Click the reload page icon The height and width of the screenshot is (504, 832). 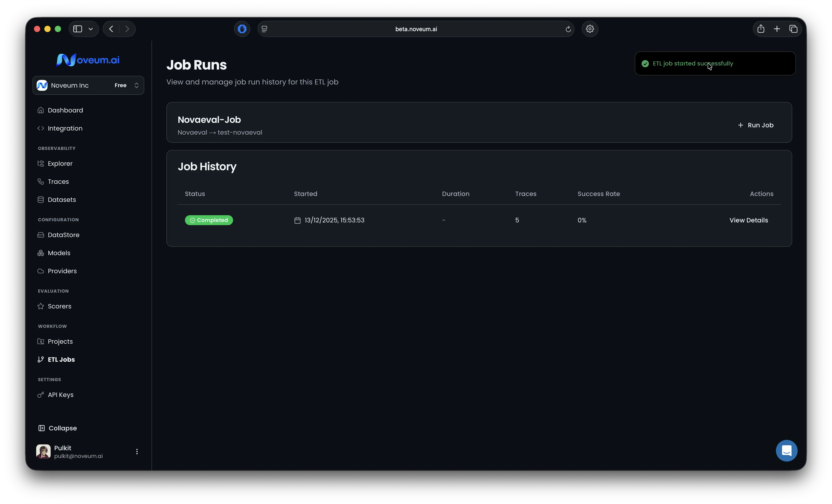pos(568,29)
